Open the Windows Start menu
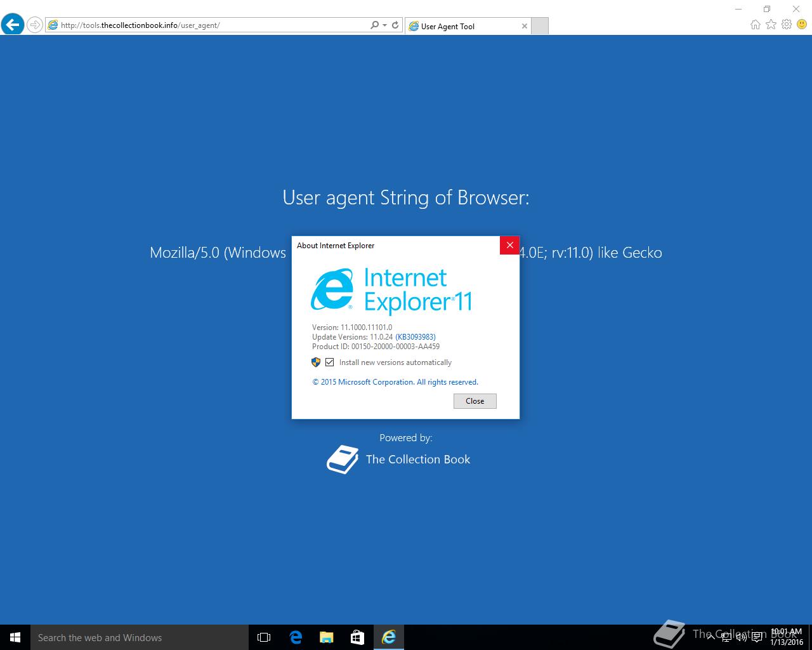 pyautogui.click(x=15, y=637)
